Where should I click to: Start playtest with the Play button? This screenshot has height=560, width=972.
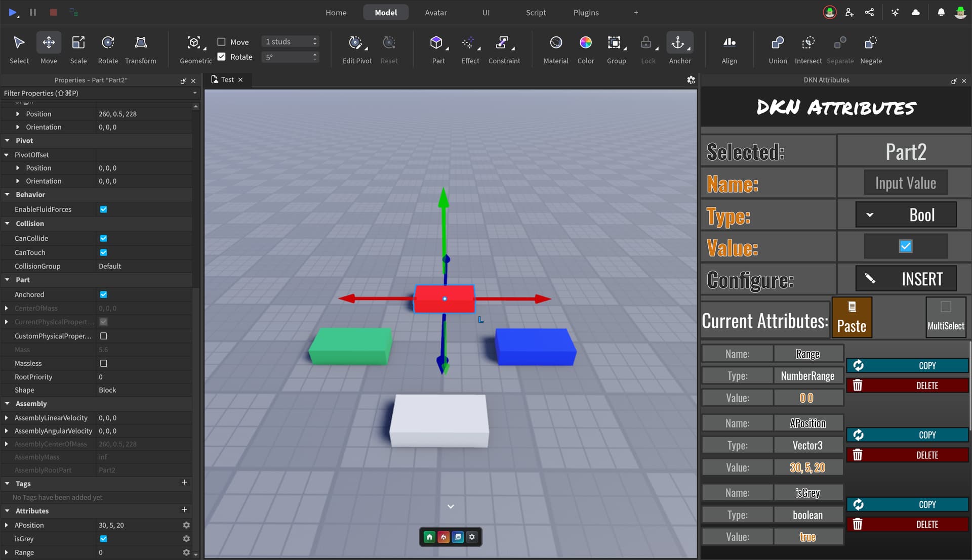click(x=13, y=12)
